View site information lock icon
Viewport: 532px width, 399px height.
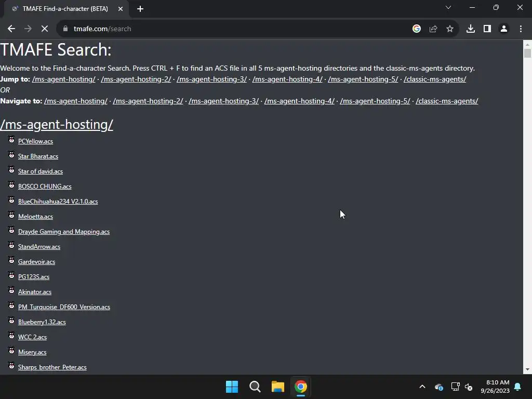tap(65, 29)
